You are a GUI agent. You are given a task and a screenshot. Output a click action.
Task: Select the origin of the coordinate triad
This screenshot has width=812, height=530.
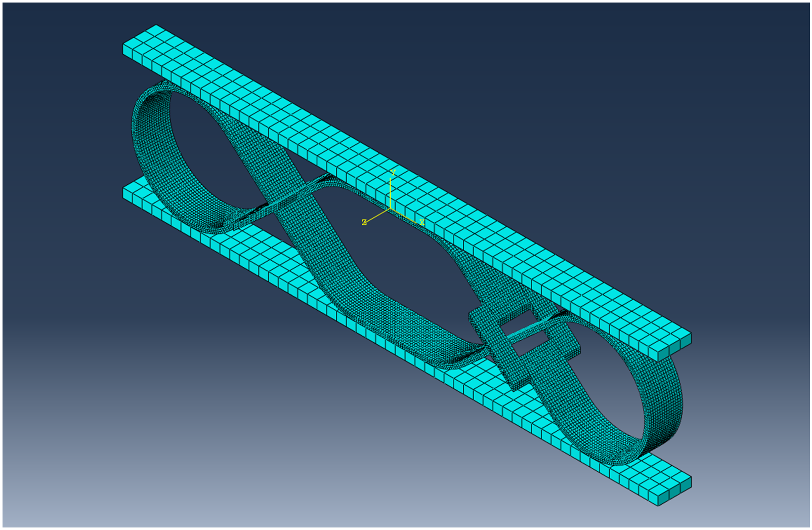point(390,209)
